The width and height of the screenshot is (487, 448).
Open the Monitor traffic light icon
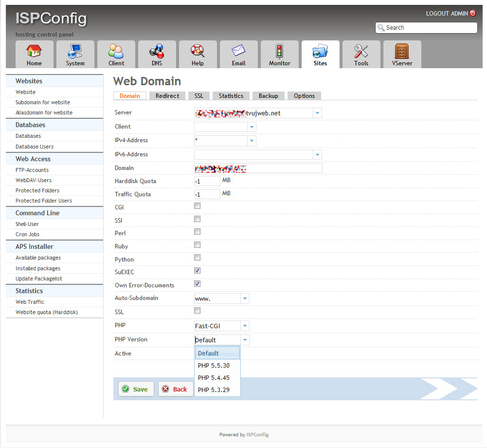click(279, 51)
